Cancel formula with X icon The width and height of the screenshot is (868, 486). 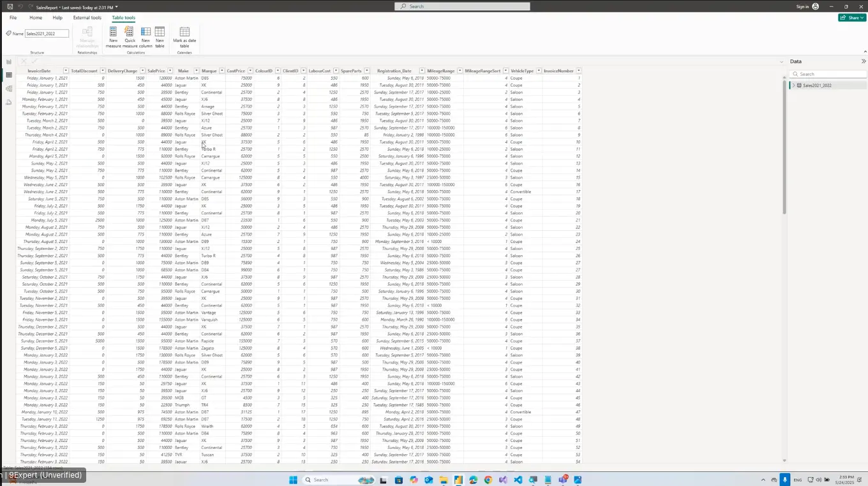[24, 62]
